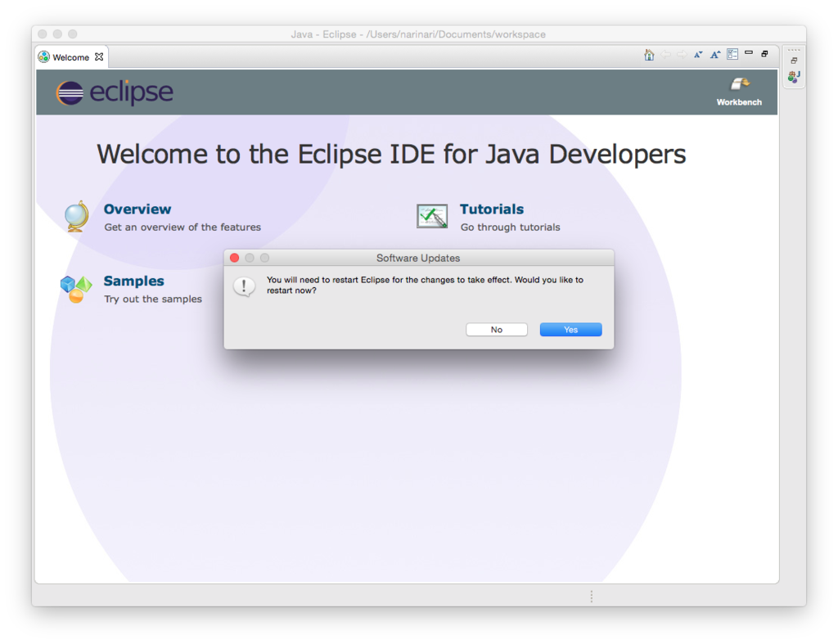Click the restart message text in the dialog

[x=425, y=285]
